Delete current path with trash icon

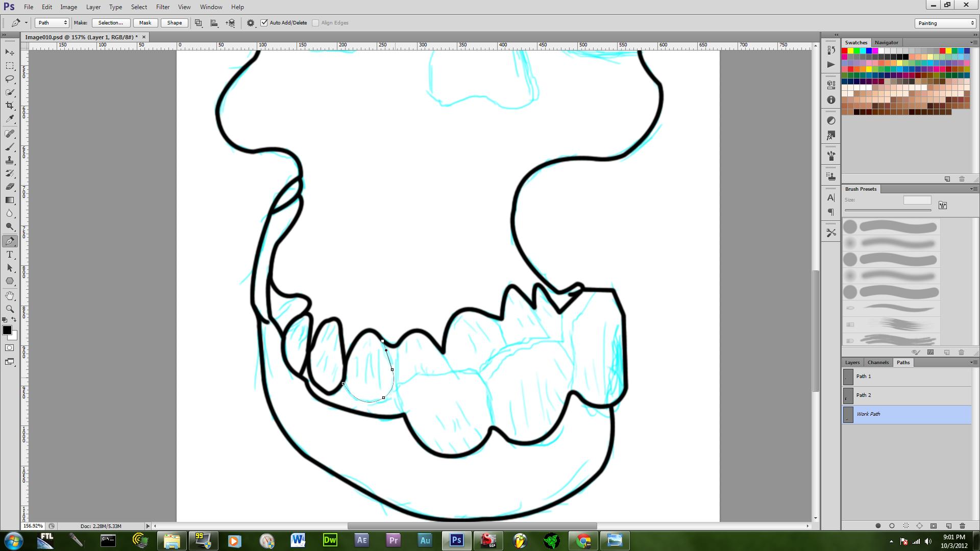(x=962, y=526)
